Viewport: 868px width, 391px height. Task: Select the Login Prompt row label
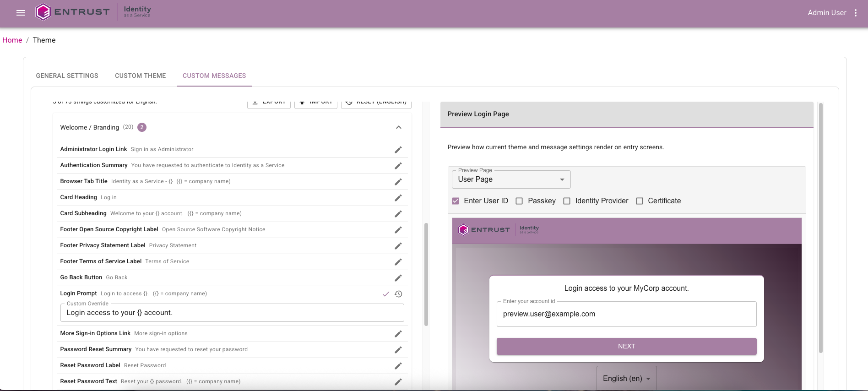click(x=78, y=293)
